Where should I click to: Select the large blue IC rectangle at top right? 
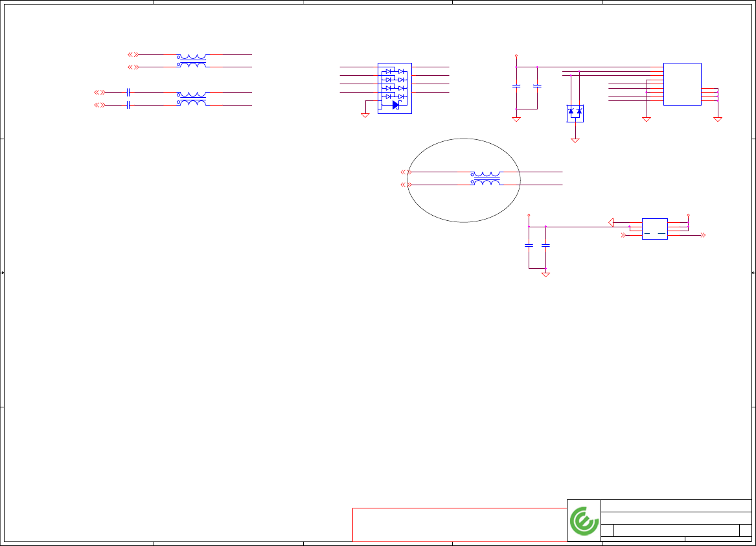tap(682, 84)
